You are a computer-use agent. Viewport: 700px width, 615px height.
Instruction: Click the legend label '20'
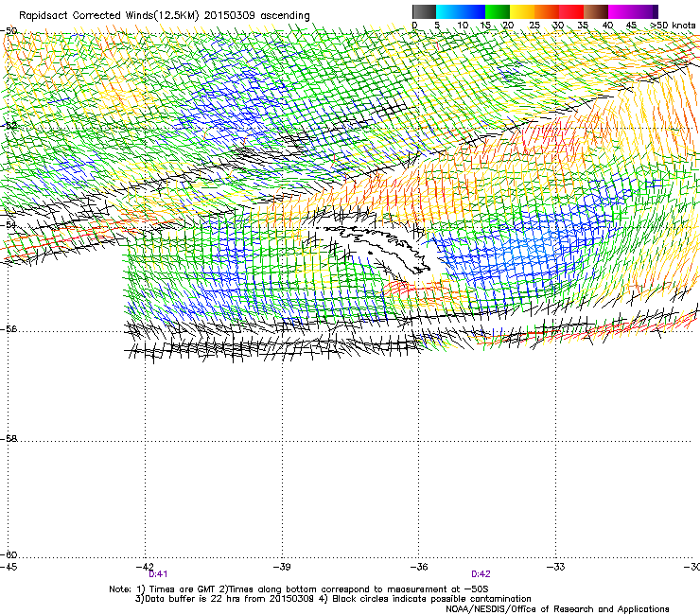pos(508,26)
